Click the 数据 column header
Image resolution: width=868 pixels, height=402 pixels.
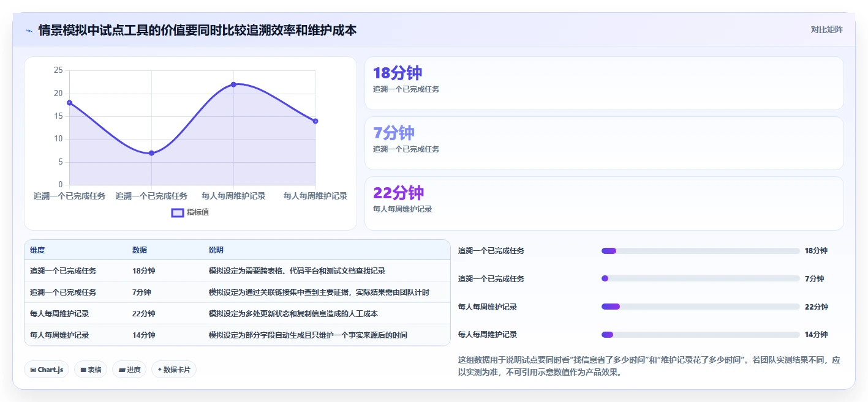[x=140, y=250]
